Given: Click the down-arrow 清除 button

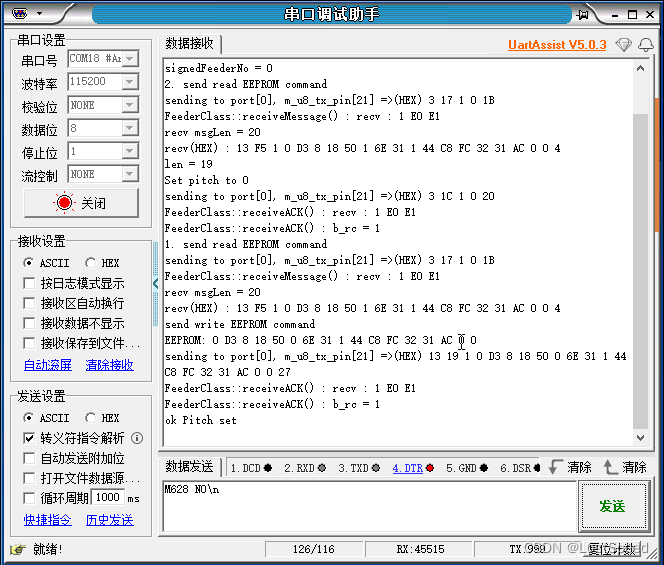Looking at the screenshot, I should (570, 467).
